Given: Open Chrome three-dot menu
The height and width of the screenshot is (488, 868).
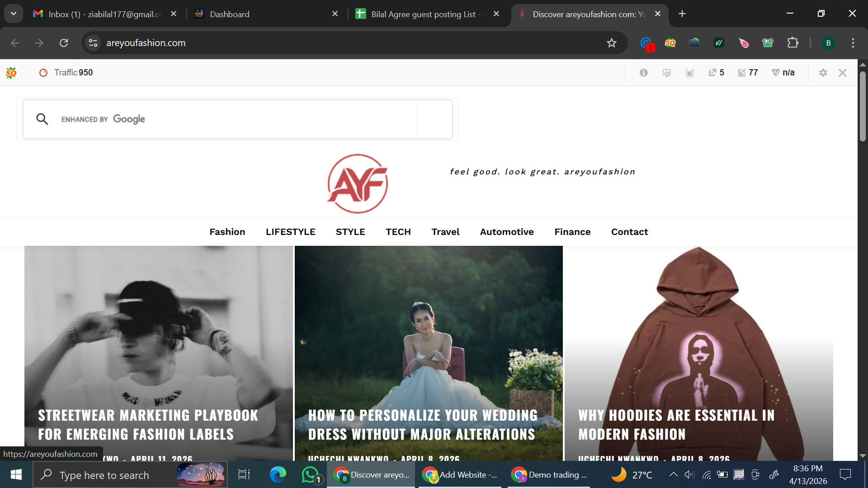Looking at the screenshot, I should (853, 43).
